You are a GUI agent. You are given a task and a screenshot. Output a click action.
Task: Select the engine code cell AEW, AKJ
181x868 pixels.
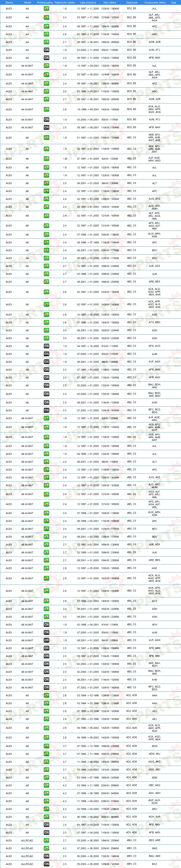point(154,754)
